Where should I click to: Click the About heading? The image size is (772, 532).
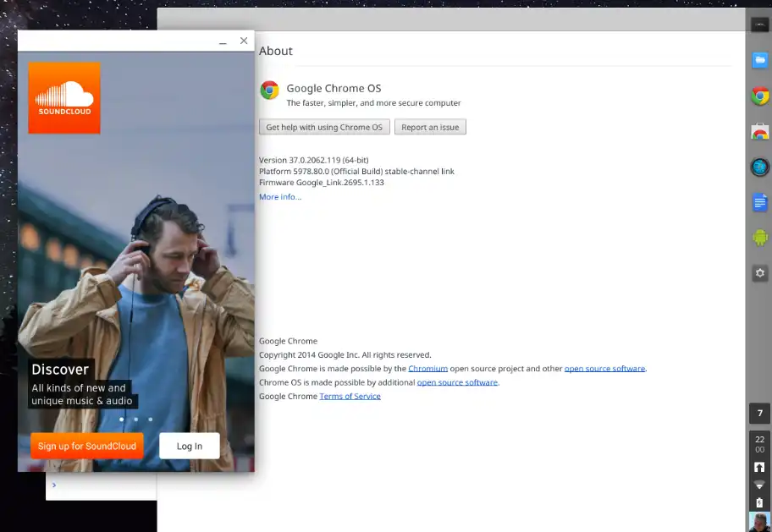pyautogui.click(x=276, y=51)
